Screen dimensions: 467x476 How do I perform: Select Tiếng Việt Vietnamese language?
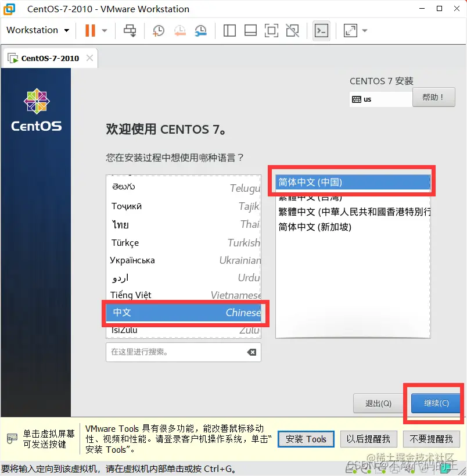coord(184,295)
